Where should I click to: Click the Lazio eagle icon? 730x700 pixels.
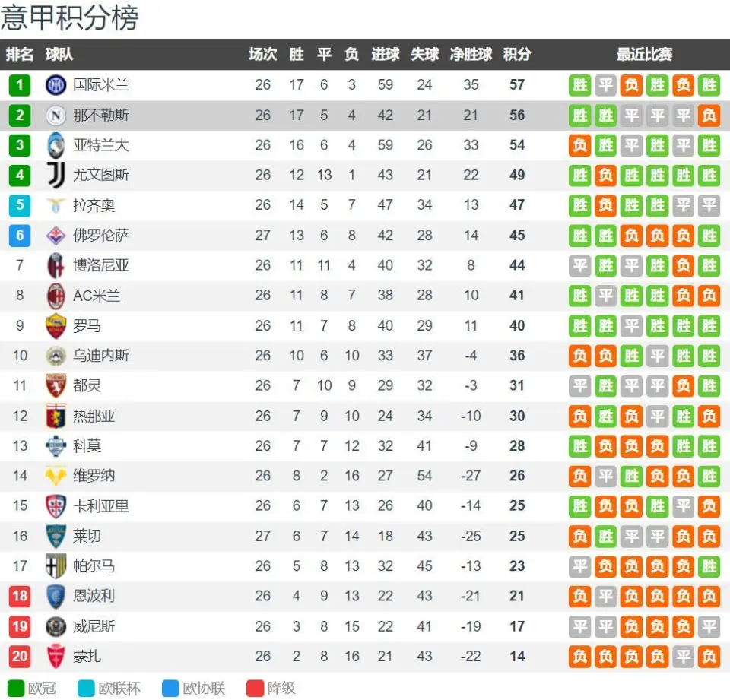(x=56, y=205)
